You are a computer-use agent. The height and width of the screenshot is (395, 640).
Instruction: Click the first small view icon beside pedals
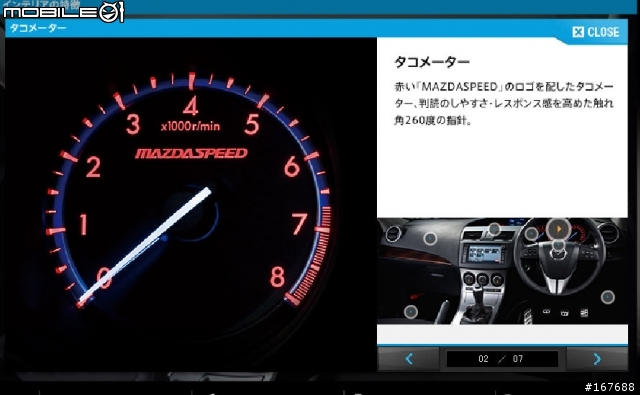tap(547, 312)
